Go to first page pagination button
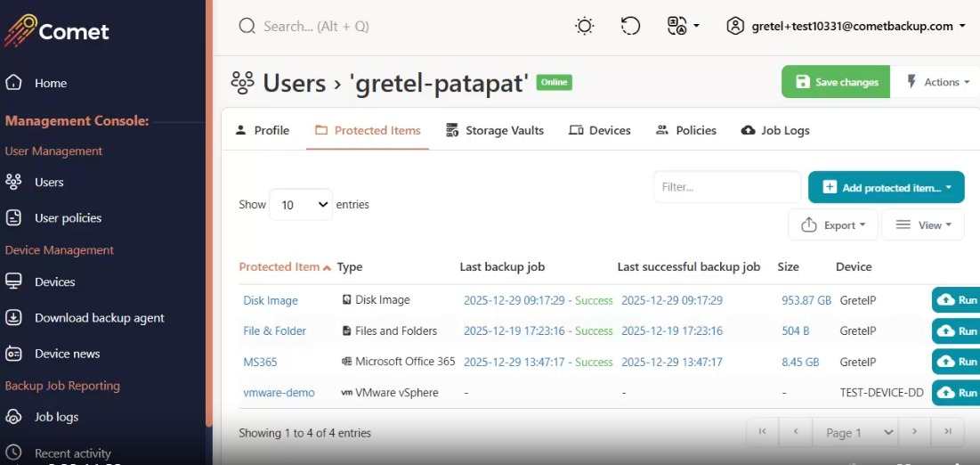 point(762,432)
